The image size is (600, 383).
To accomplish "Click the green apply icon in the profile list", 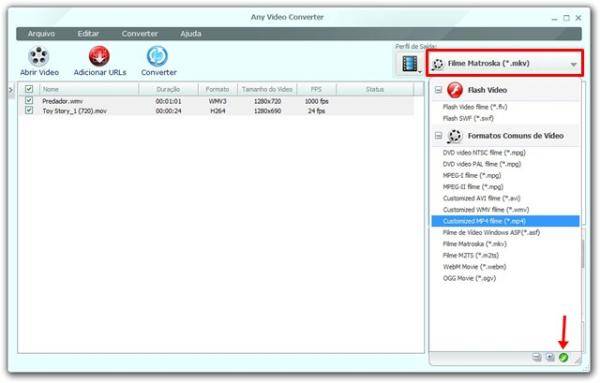I will [x=563, y=357].
